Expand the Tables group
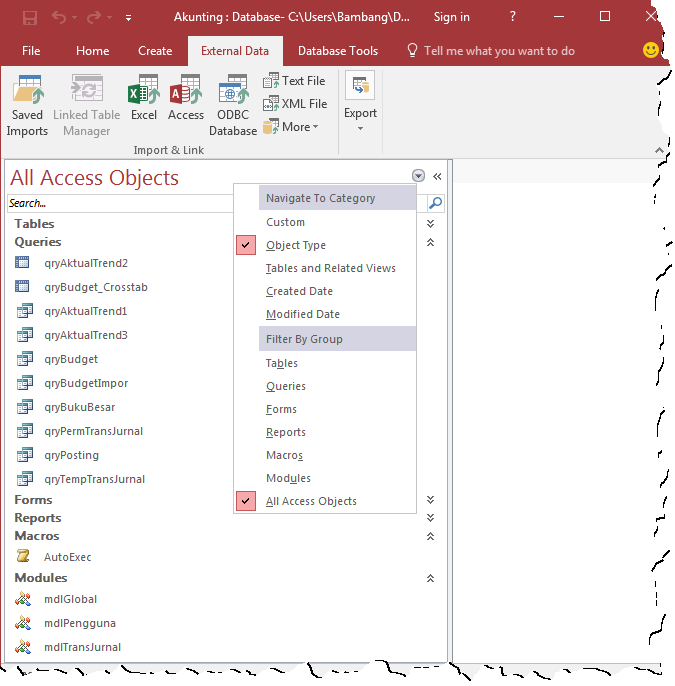The width and height of the screenshot is (675, 686). (430, 224)
